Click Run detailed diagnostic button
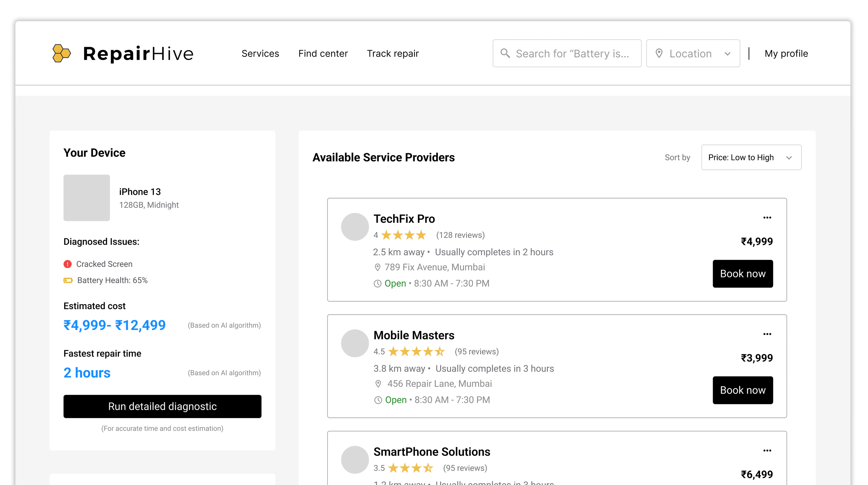 162,406
